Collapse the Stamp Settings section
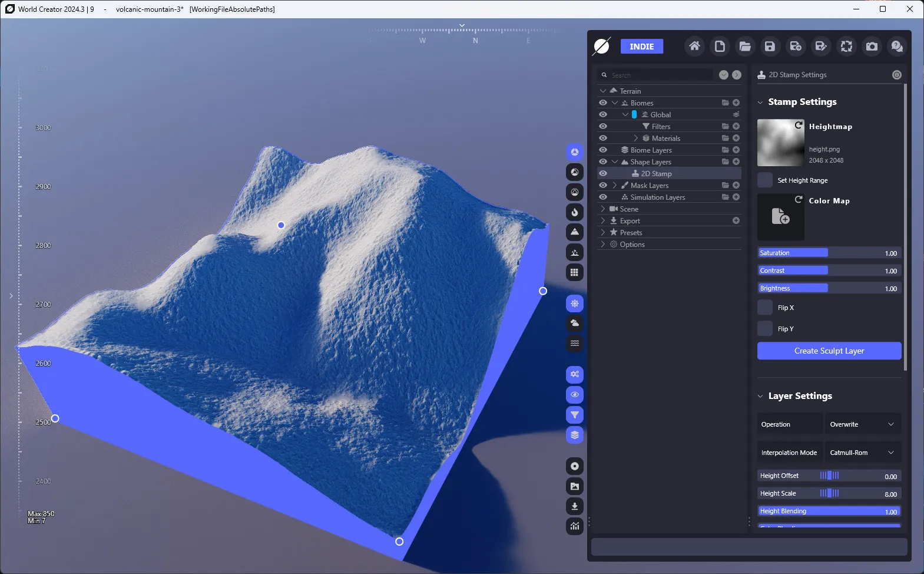The image size is (924, 574). (760, 102)
